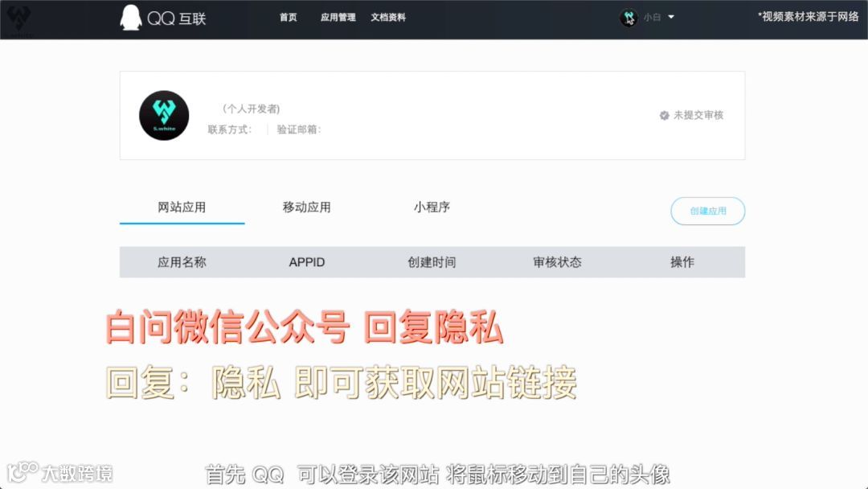868x489 pixels.
Task: Click the 创建时间 column header
Action: 432,262
